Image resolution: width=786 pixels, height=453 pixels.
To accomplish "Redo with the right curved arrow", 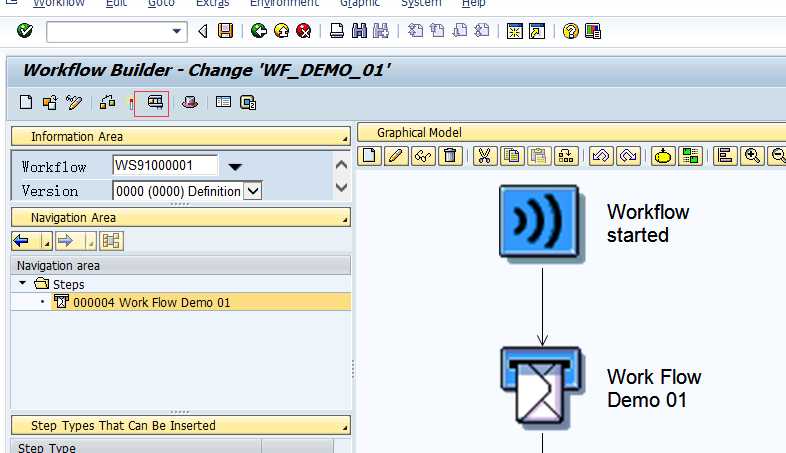I will [628, 156].
